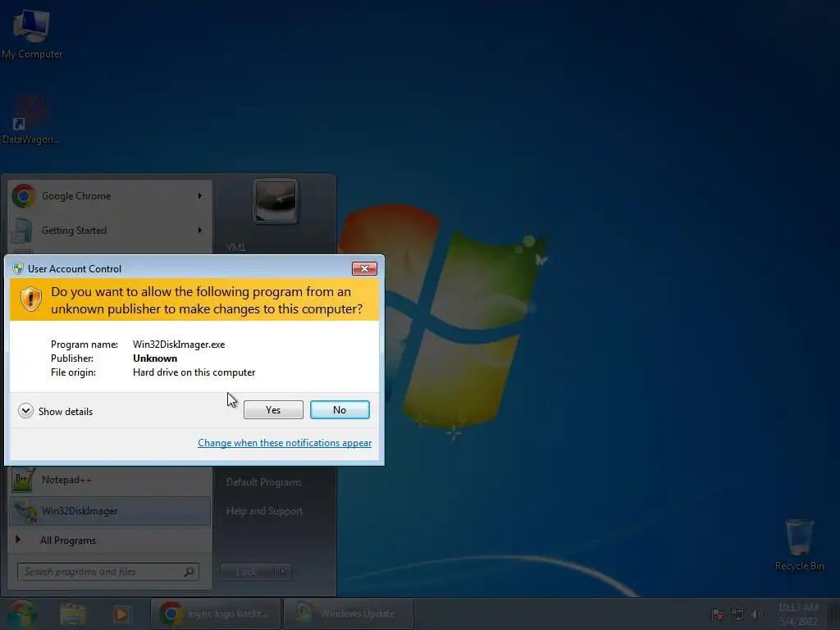Open shutdown options arrow beside Lock
This screenshot has height=630, width=840.
pyautogui.click(x=283, y=572)
